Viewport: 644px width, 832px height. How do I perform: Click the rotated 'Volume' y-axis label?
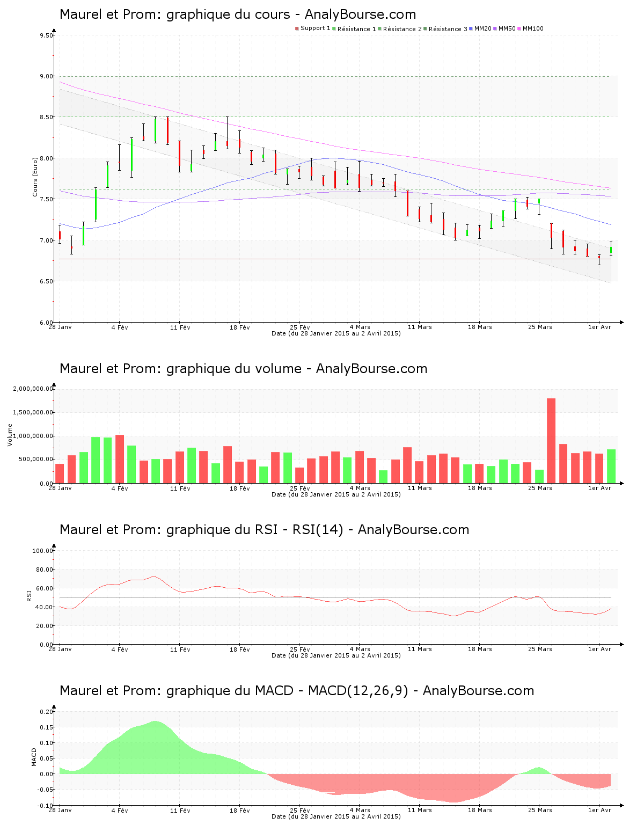10,435
